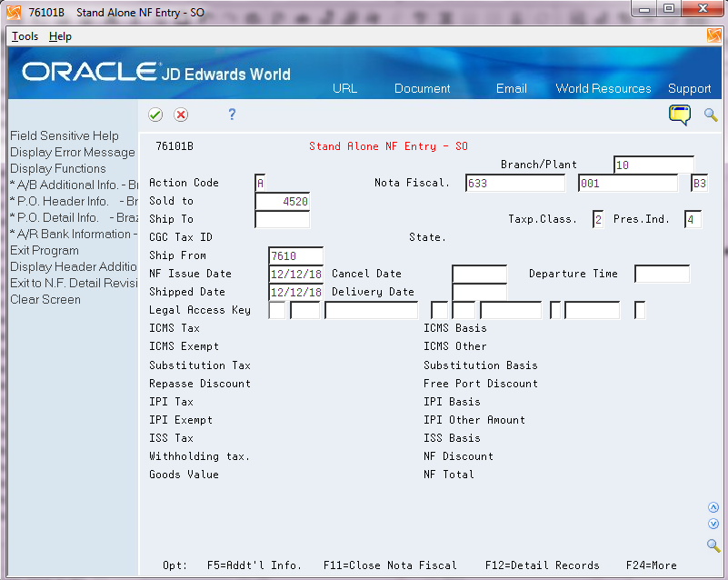The width and height of the screenshot is (728, 580).
Task: Choose Clear Screen in sidebar
Action: tap(45, 299)
